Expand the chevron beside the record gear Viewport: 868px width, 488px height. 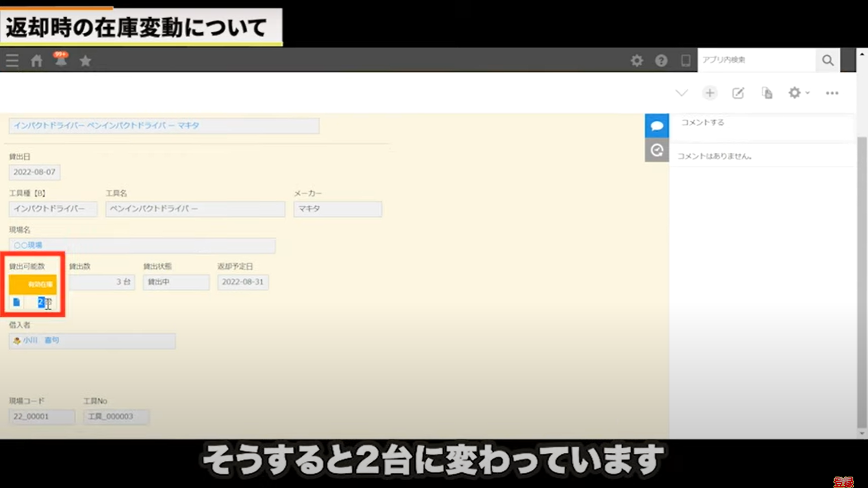click(x=807, y=93)
